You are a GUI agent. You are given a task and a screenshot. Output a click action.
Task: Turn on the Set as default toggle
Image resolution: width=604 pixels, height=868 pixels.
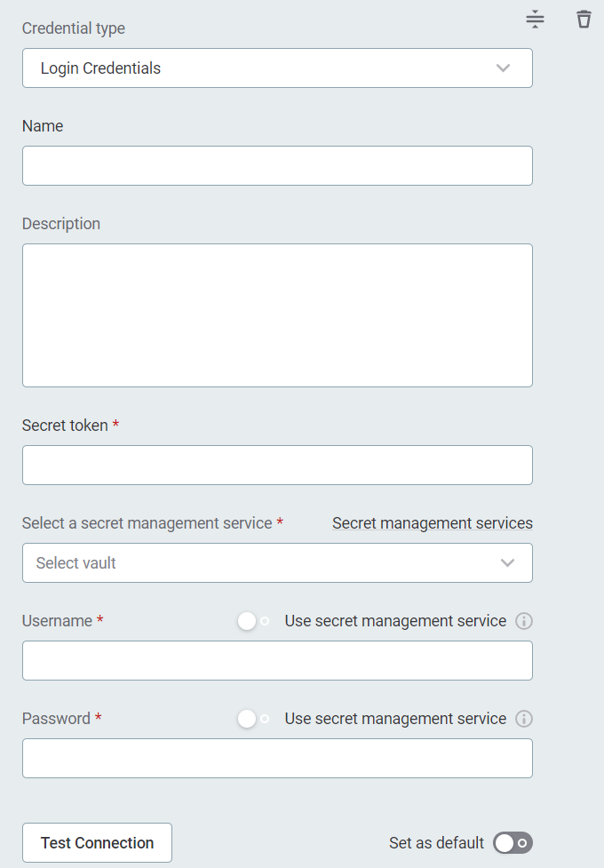coord(513,842)
